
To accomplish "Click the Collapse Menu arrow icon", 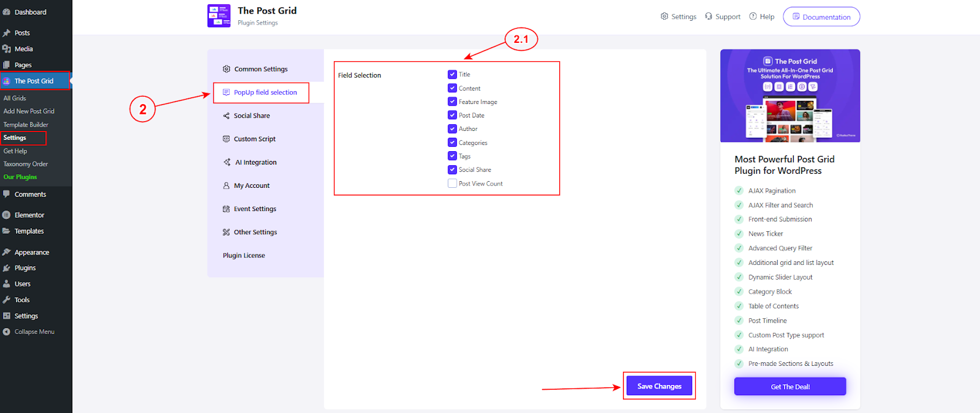I will tap(7, 332).
